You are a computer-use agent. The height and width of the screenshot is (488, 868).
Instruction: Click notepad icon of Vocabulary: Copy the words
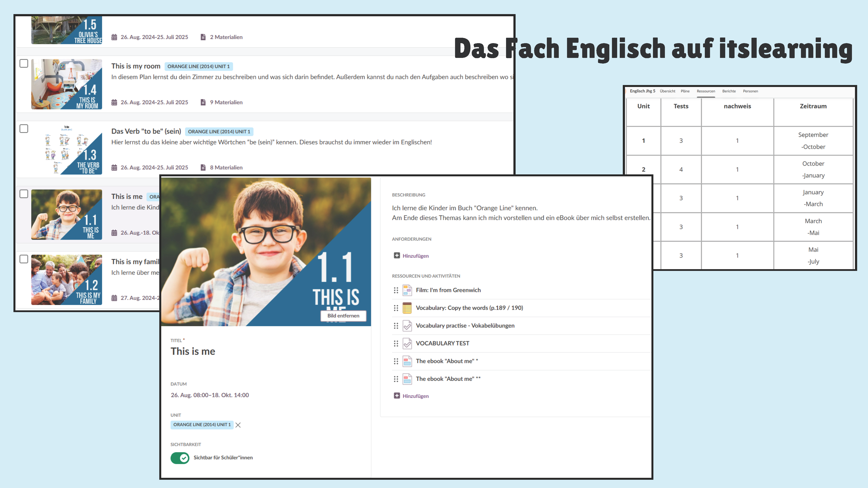coord(407,308)
